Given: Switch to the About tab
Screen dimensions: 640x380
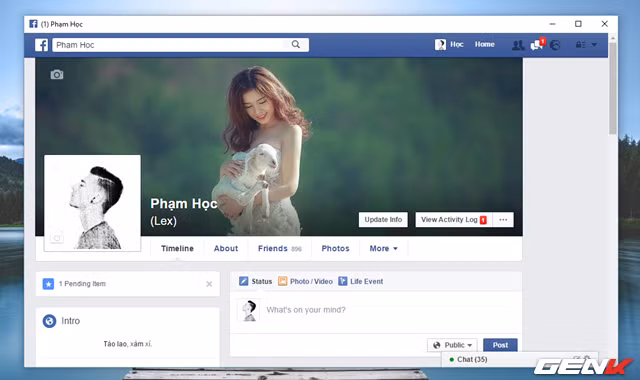Looking at the screenshot, I should click(226, 248).
